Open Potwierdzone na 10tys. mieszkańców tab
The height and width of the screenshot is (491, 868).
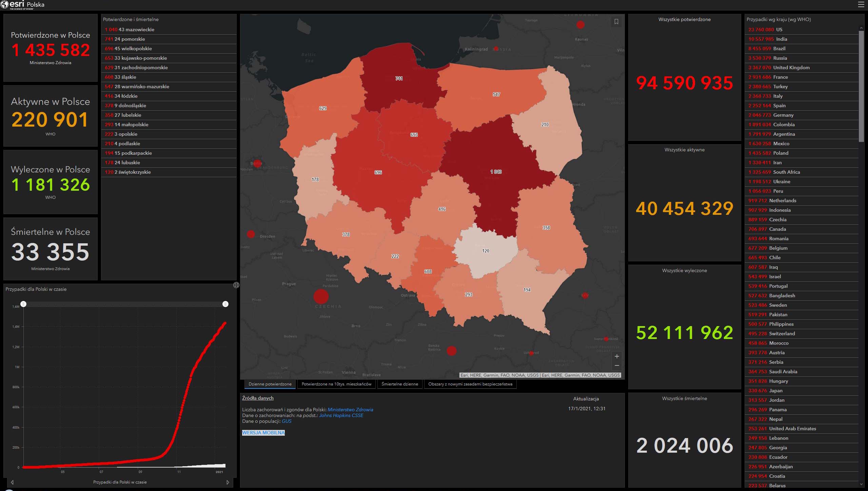click(336, 384)
